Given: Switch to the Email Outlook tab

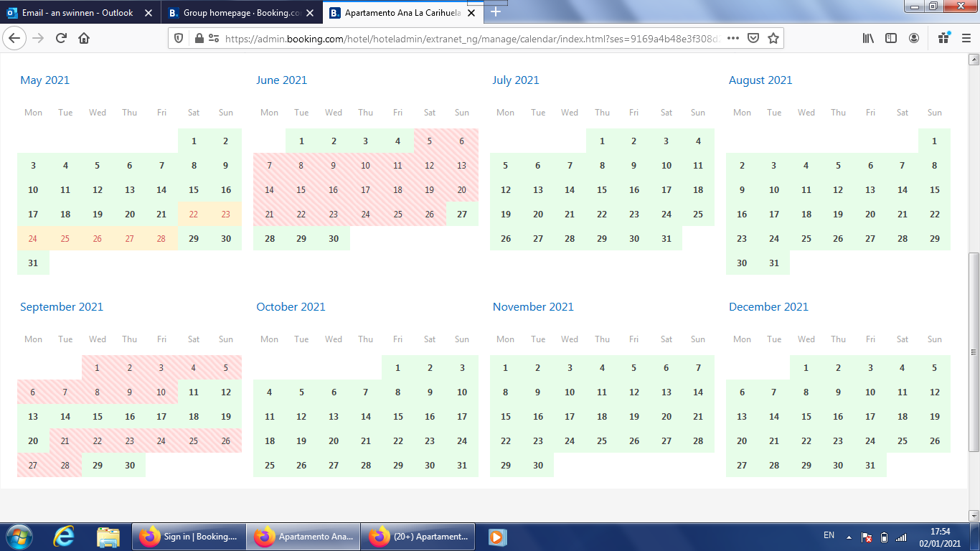Looking at the screenshot, I should (77, 13).
